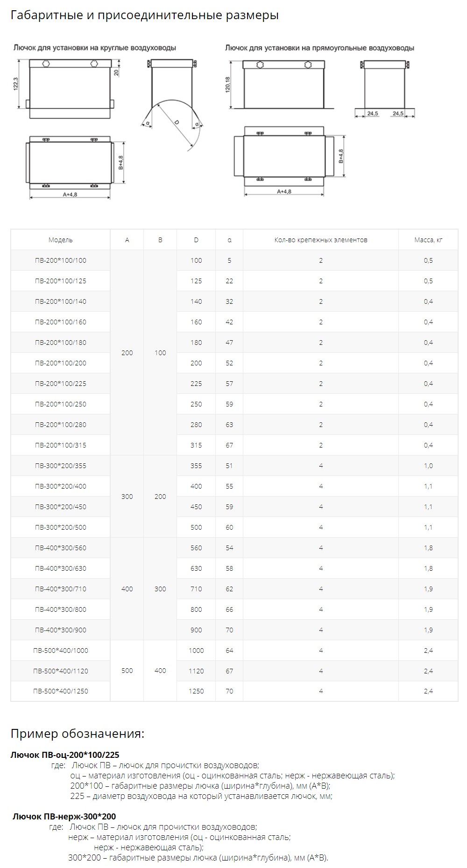Select the ПВ-200*100/100 model row

[x=61, y=260]
